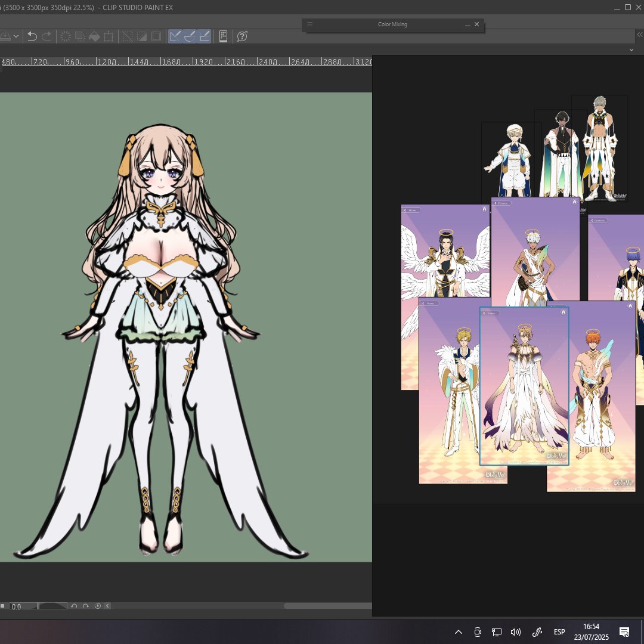
Task: Click the horizontal ruler at 1440 mark
Action: (x=138, y=61)
